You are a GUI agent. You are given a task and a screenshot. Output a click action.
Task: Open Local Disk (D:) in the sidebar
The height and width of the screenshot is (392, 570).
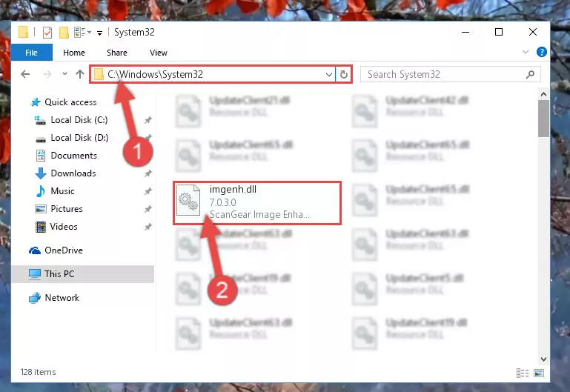click(79, 138)
